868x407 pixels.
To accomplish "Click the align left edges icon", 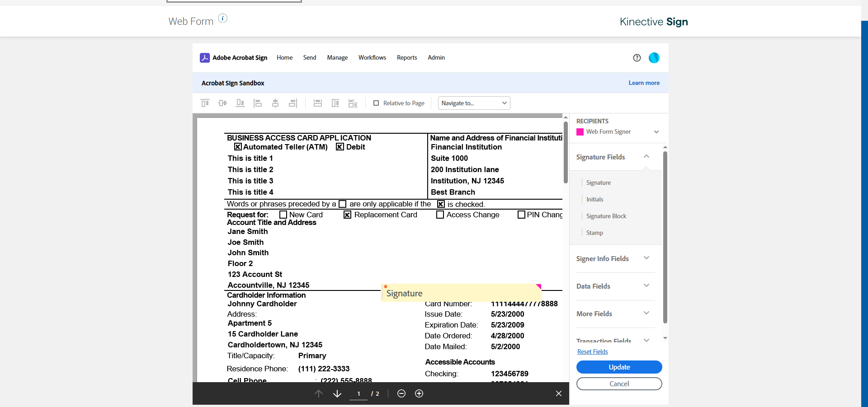I will tap(258, 103).
